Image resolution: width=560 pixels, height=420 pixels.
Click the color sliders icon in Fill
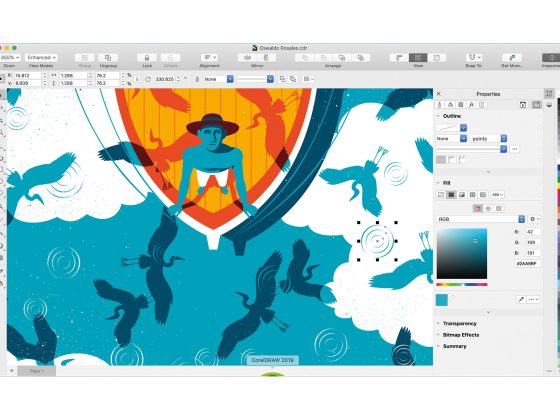click(488, 209)
